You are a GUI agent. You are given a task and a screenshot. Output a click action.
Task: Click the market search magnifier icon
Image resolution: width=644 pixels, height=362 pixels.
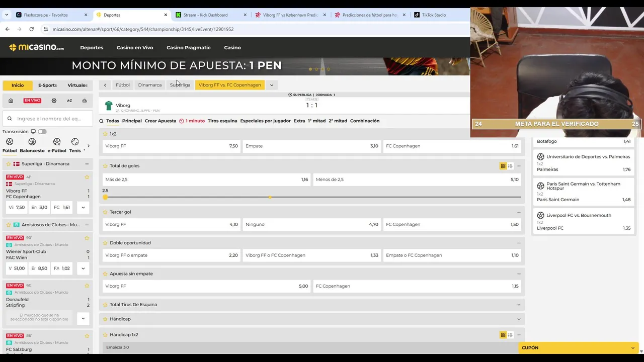[x=102, y=121]
